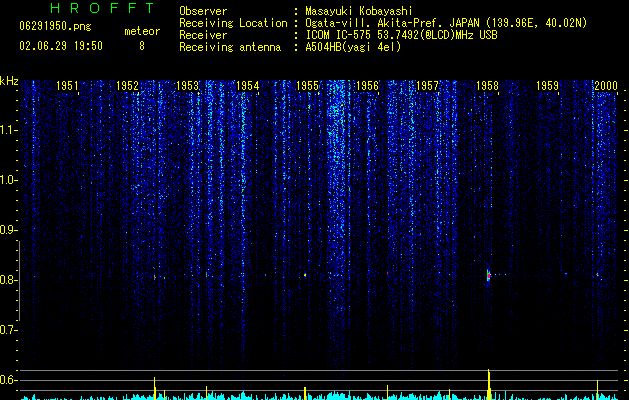Image resolution: width=629 pixels, height=400 pixels.
Task: Click the Receiving Location field label
Action: (x=233, y=23)
